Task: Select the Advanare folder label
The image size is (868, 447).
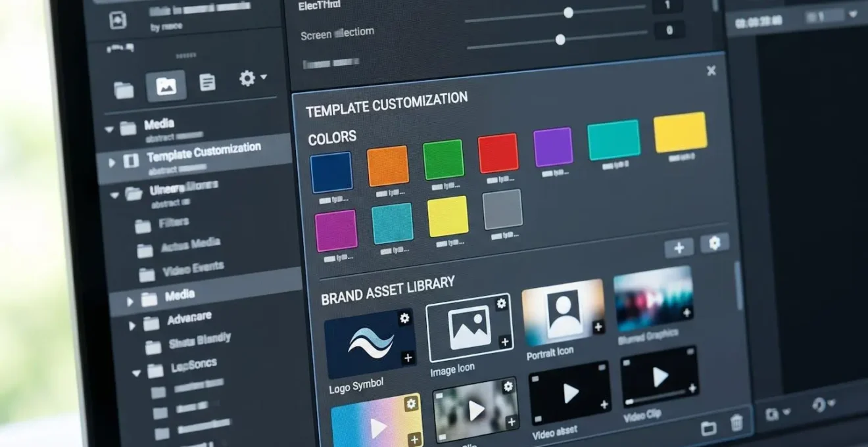Action: coord(189,318)
